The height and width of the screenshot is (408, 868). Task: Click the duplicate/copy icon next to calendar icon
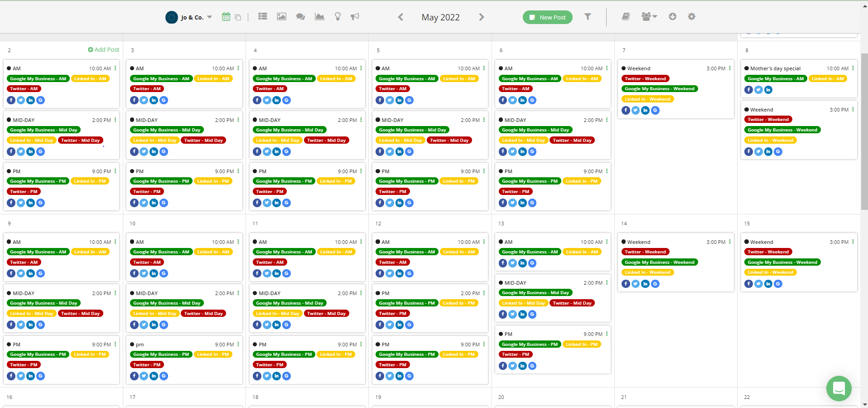click(x=238, y=18)
